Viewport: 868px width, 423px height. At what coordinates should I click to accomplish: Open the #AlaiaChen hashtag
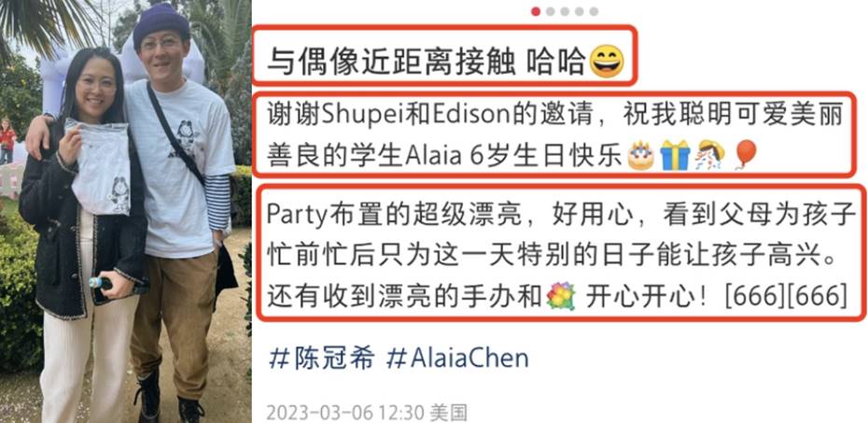tap(457, 358)
